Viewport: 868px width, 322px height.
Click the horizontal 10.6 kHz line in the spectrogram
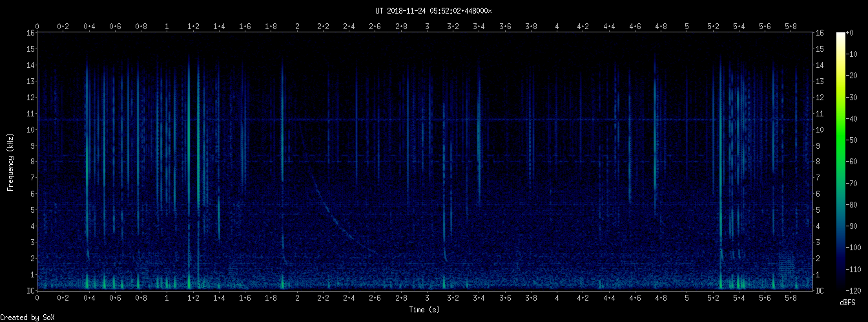[426, 120]
